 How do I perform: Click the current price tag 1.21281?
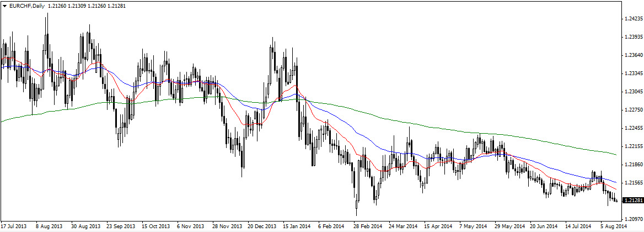tap(633, 201)
